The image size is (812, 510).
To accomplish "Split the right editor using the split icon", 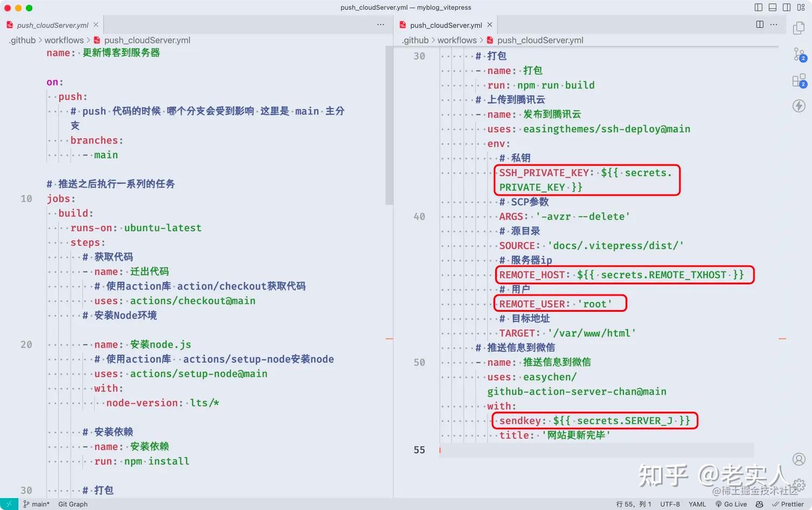I will coord(759,24).
